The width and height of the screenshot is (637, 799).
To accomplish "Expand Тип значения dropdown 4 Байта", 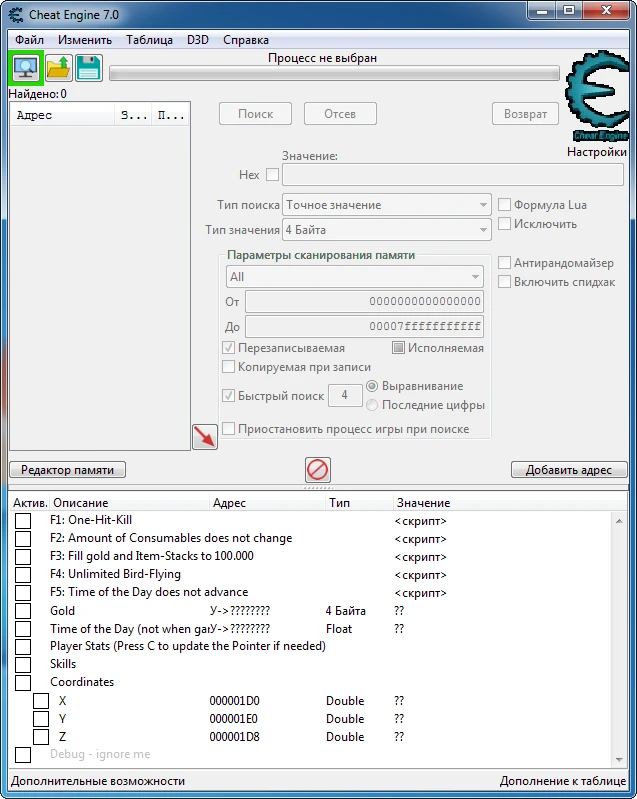I will click(x=386, y=230).
